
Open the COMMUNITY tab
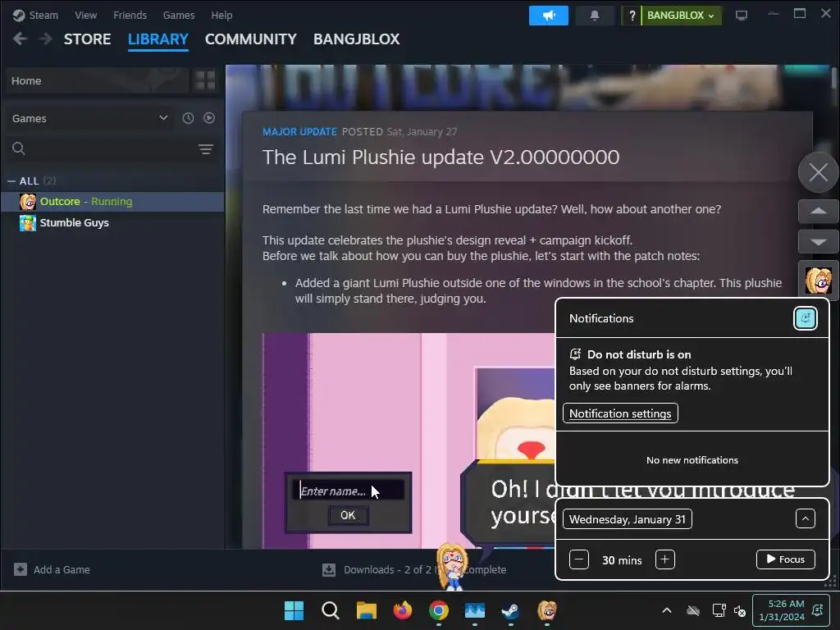[251, 39]
